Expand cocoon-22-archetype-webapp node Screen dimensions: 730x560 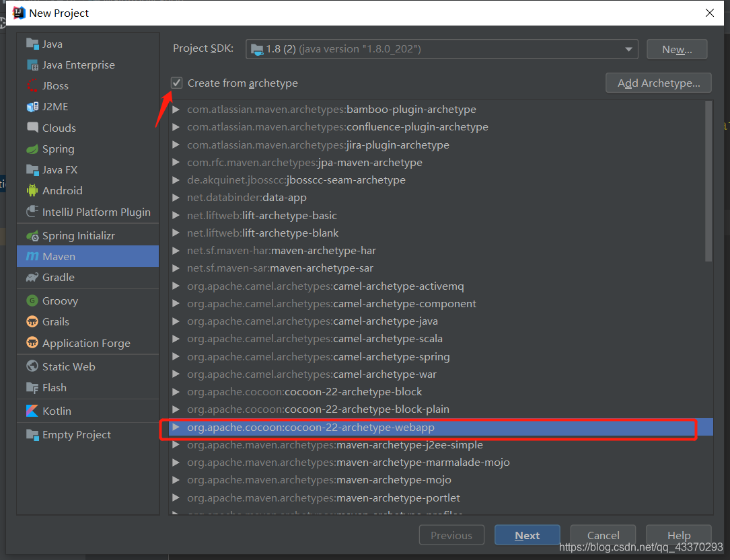(x=176, y=427)
